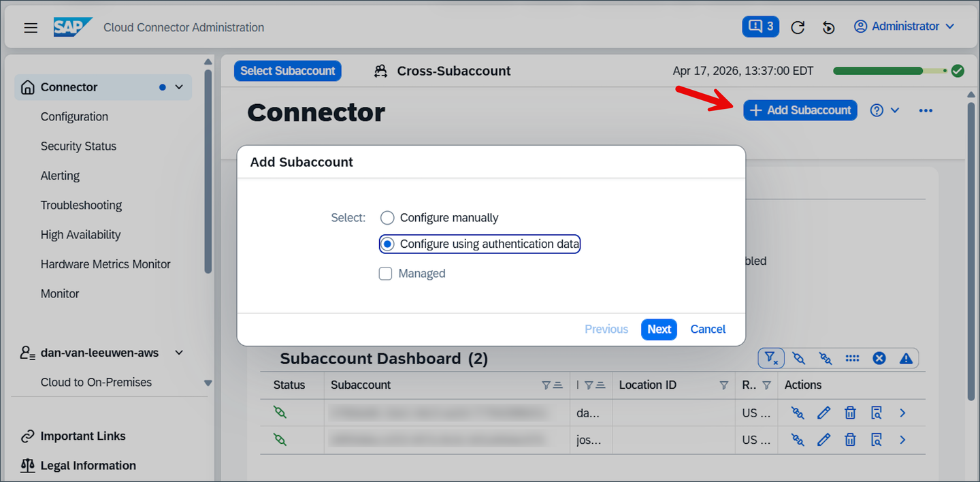Delete the subaccount in da... row
This screenshot has height=482, width=980.
850,413
